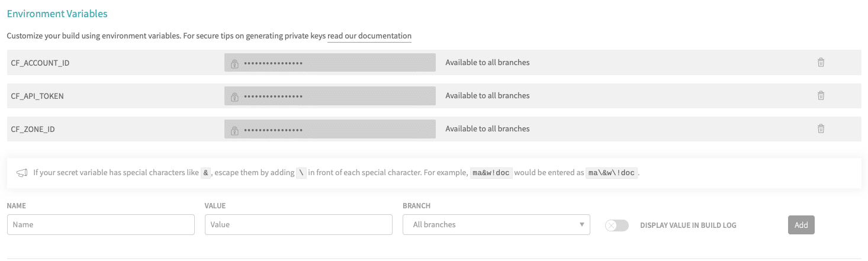Image resolution: width=868 pixels, height=261 pixels.
Task: Open read our documentation link
Action: 369,36
